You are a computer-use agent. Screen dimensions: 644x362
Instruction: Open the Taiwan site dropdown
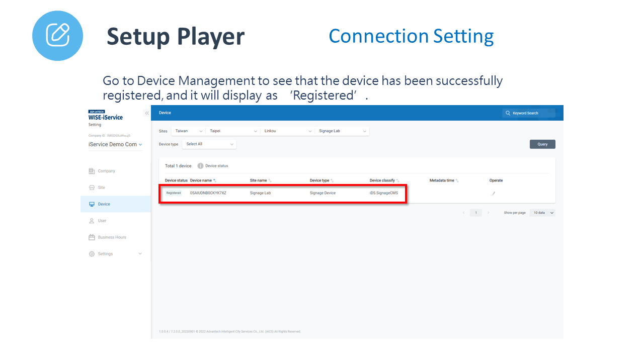(x=188, y=131)
